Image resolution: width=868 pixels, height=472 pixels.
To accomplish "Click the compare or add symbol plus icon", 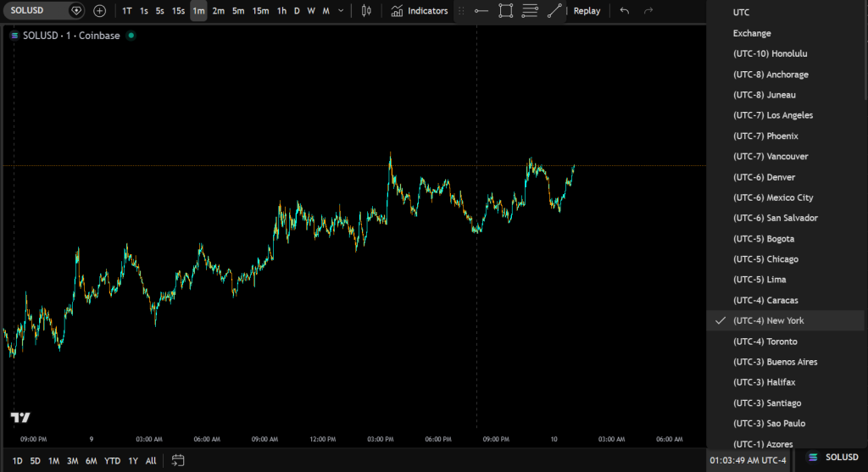I will [99, 11].
